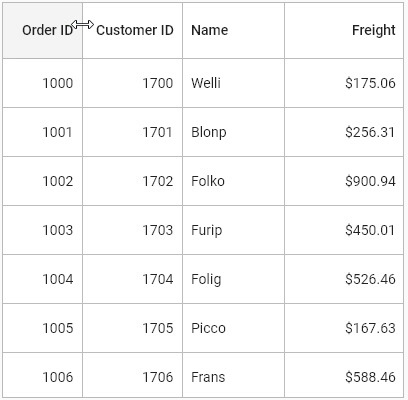Image resolution: width=408 pixels, height=400 pixels.
Task: Select the cell containing customer 1701
Action: (132, 132)
